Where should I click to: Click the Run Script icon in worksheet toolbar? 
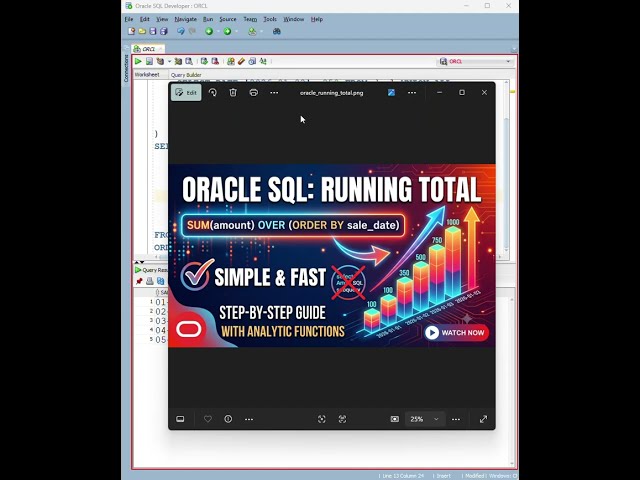149,61
